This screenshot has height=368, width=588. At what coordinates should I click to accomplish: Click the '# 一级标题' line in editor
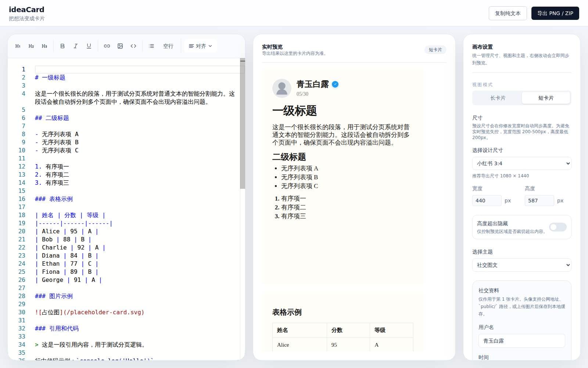click(50, 77)
